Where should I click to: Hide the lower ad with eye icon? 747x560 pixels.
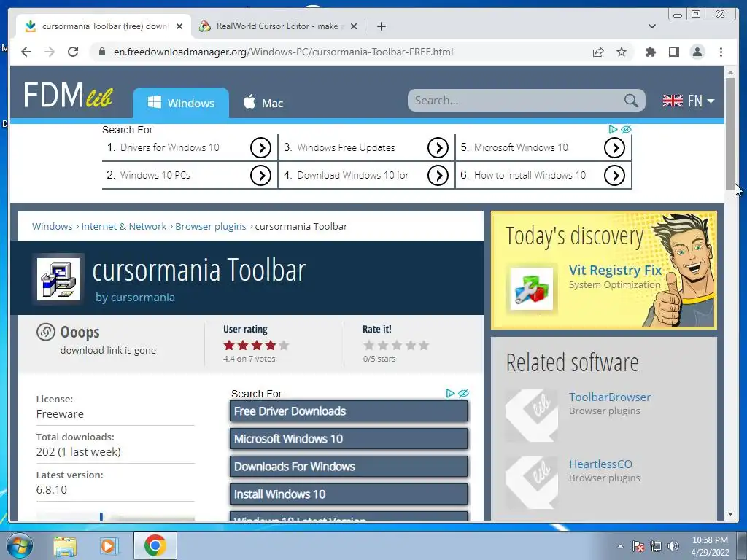463,393
